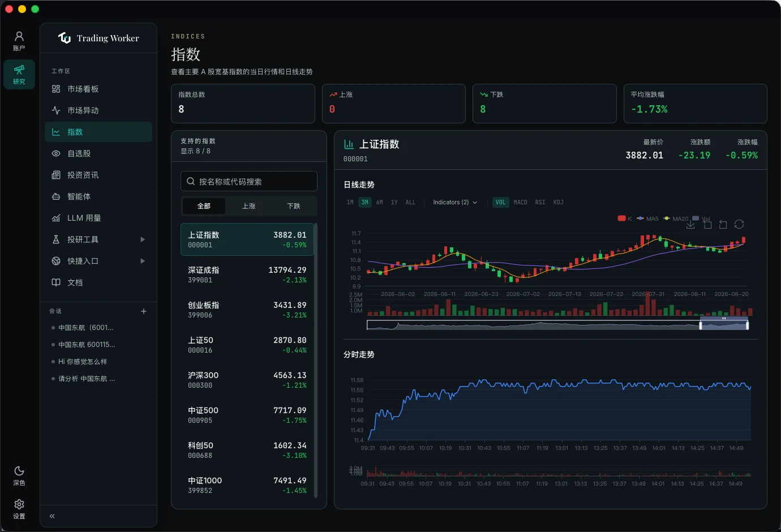Switch to the 研究 research section

pyautogui.click(x=19, y=75)
